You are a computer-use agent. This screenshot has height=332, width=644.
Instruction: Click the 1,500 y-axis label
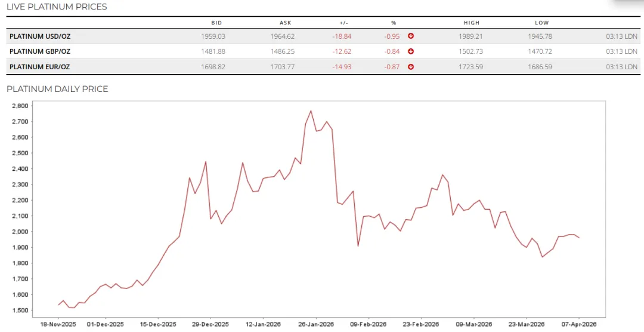pos(20,310)
